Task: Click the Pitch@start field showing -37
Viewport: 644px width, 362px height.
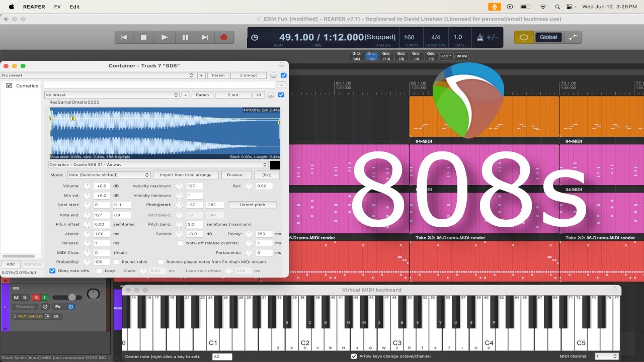Action: [x=195, y=205]
